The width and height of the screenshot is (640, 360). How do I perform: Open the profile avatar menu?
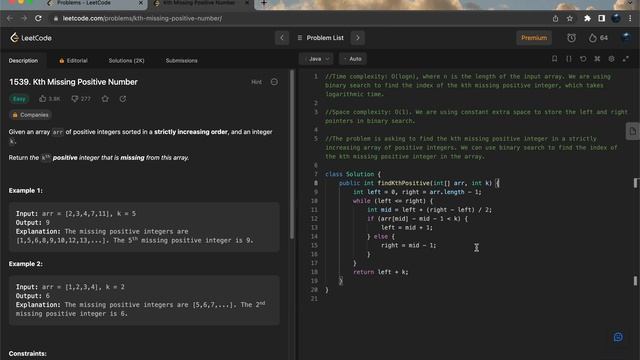pos(626,38)
